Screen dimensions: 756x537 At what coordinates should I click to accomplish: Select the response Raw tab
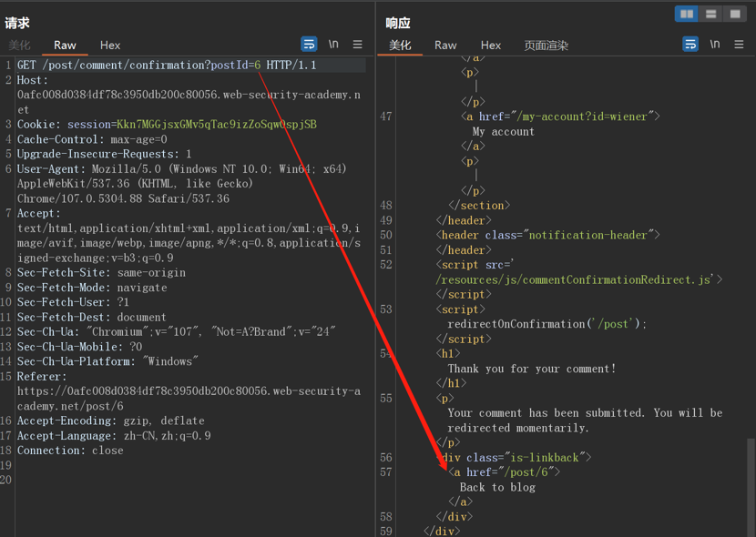point(445,46)
